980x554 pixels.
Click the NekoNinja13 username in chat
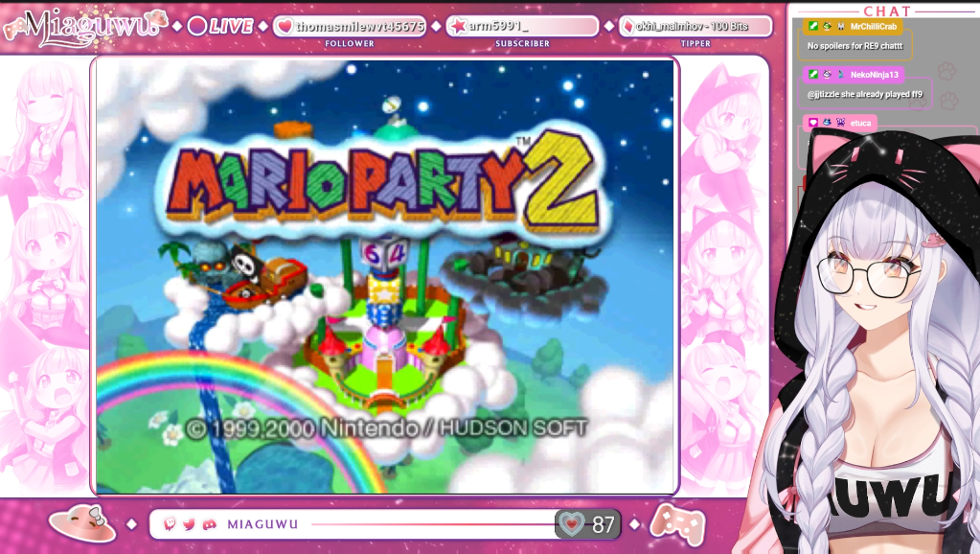click(874, 75)
